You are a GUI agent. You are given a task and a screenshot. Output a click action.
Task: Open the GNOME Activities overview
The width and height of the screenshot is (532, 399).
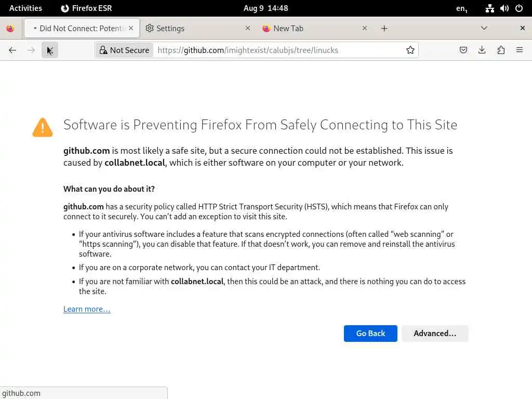(x=25, y=8)
